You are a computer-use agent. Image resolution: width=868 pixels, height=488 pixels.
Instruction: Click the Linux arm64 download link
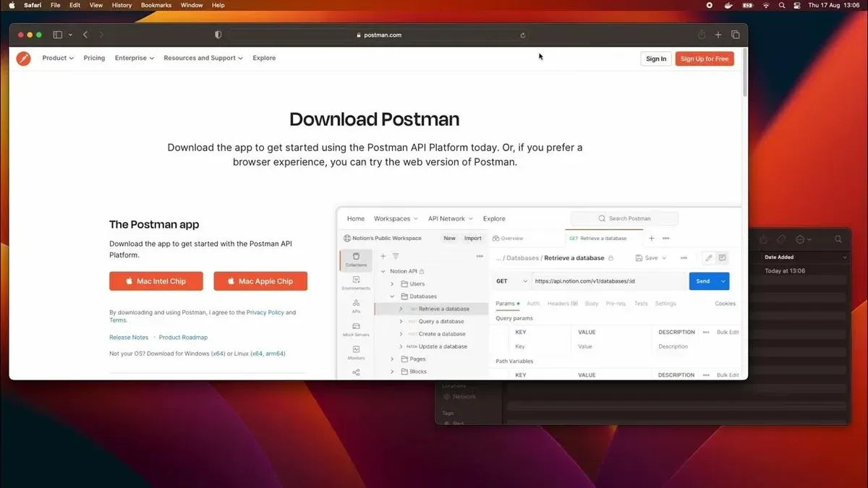275,354
